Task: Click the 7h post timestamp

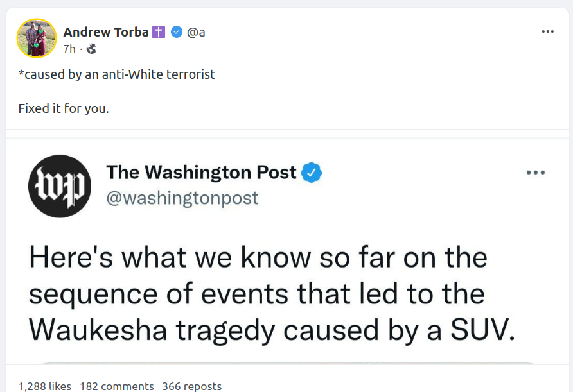Action: tap(69, 48)
